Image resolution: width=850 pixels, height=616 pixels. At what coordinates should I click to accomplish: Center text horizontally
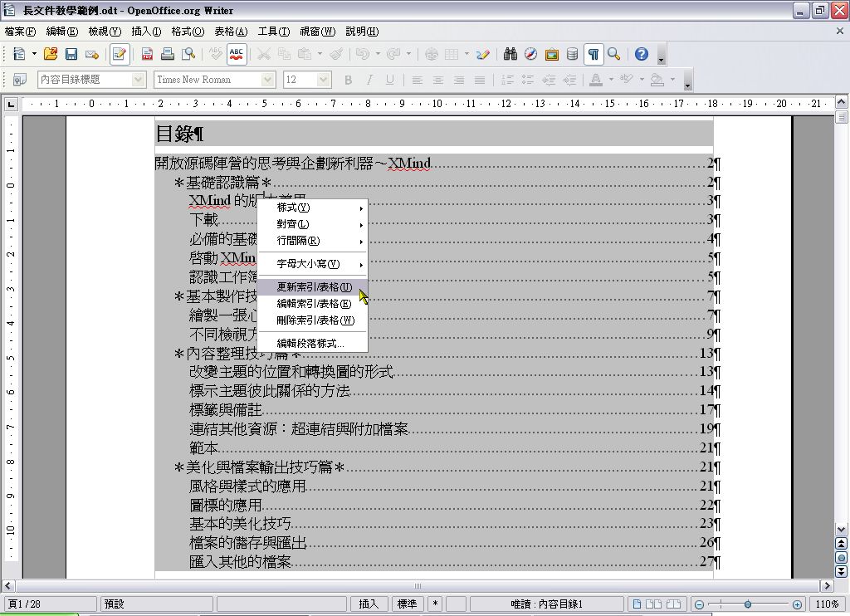[438, 80]
